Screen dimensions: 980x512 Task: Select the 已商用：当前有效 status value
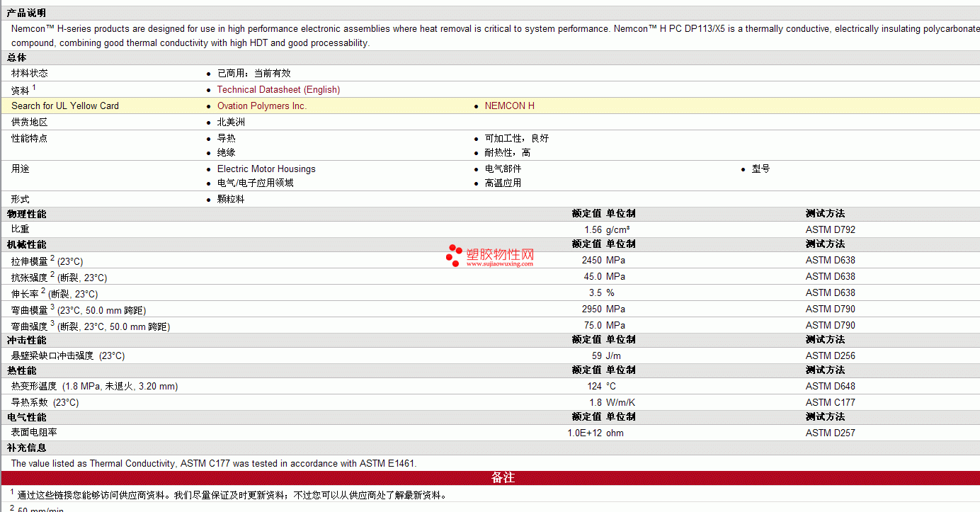coord(254,74)
